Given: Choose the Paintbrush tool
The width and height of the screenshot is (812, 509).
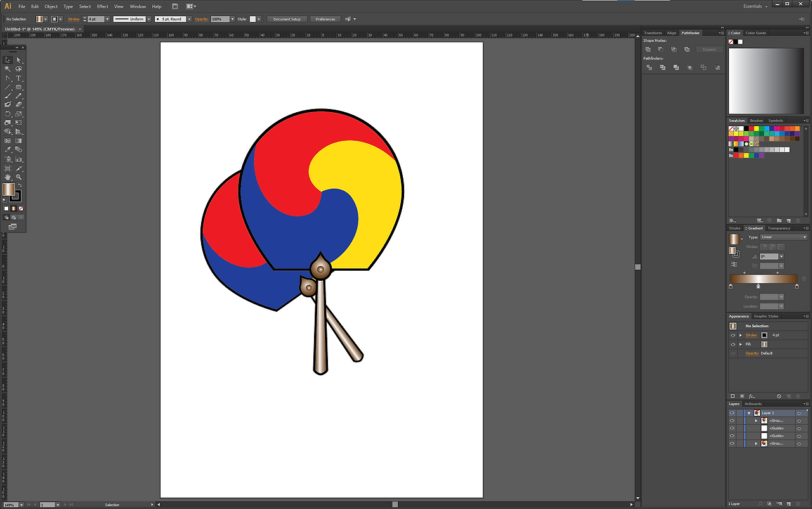Looking at the screenshot, I should (x=8, y=96).
